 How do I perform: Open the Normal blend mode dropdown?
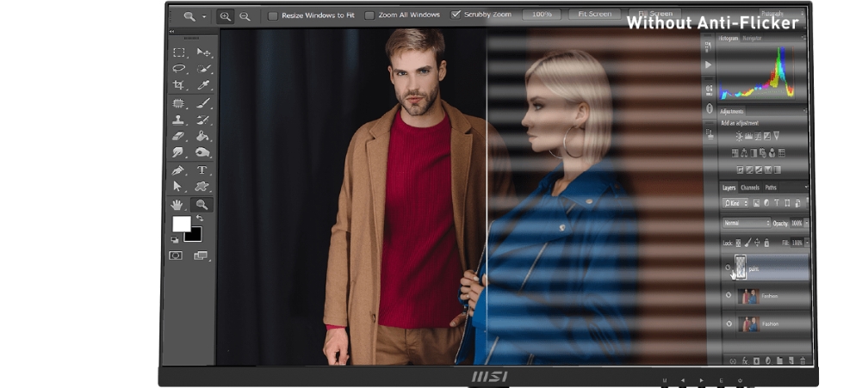[746, 223]
